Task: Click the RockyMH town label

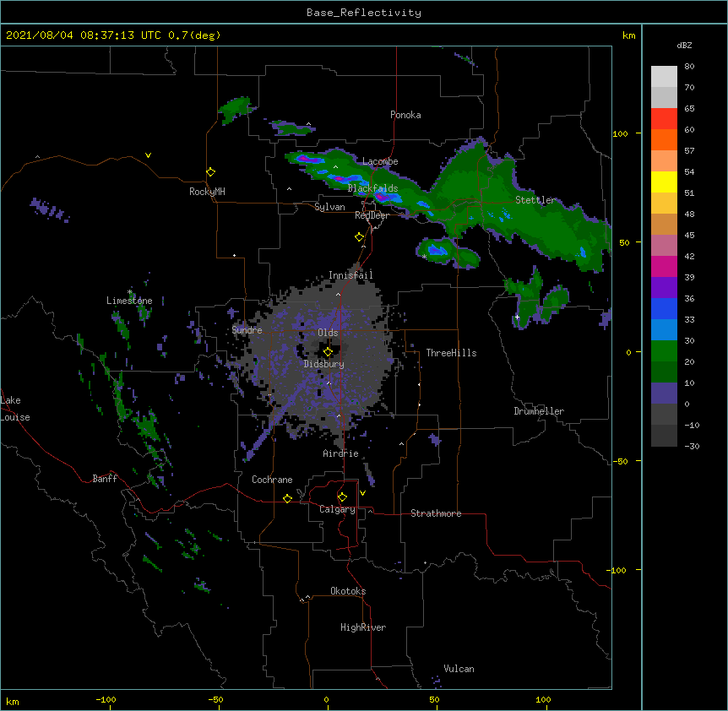Action: (207, 192)
